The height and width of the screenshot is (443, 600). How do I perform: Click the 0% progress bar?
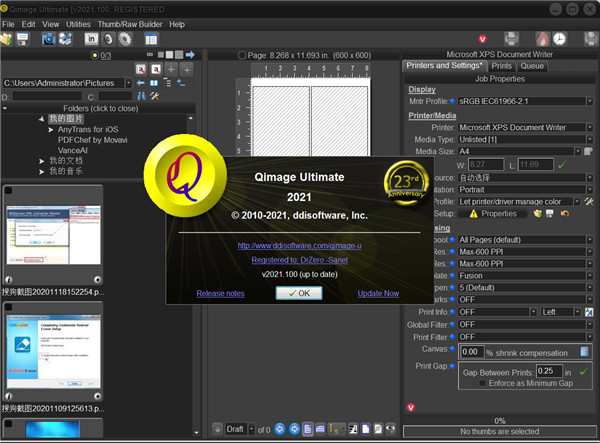[500, 421]
